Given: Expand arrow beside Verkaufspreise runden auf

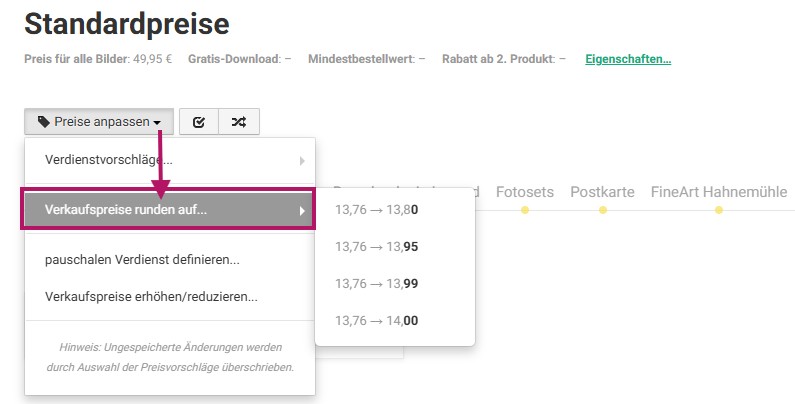Looking at the screenshot, I should (x=301, y=210).
